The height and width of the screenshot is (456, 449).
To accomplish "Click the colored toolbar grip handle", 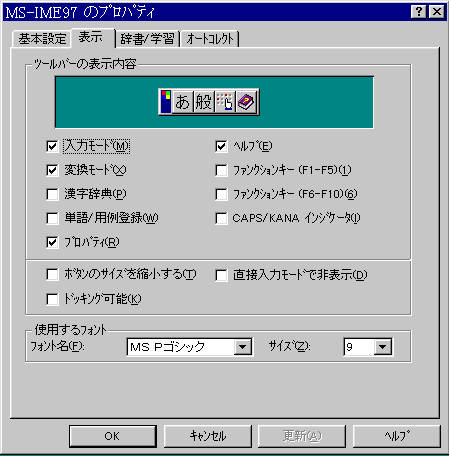I will click(x=165, y=102).
